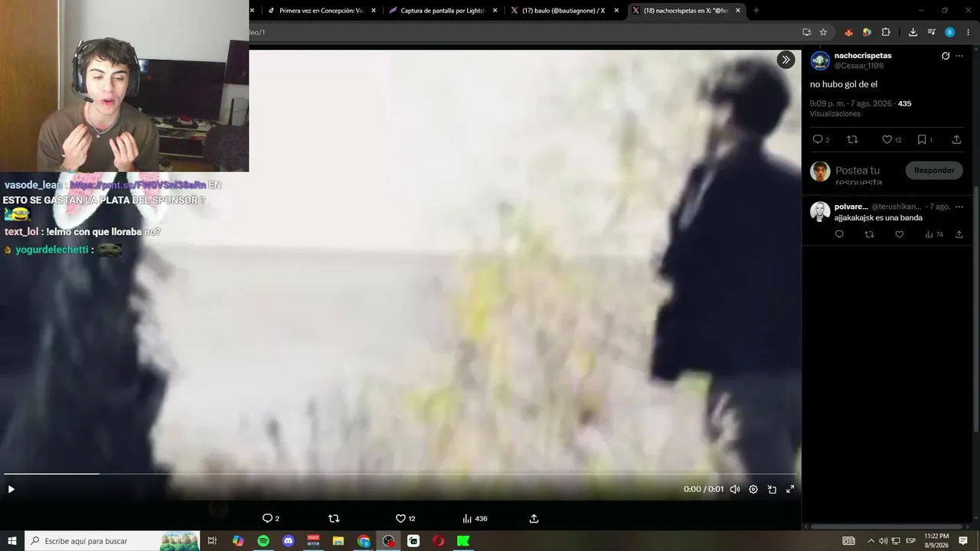Repost icon in the sidebar post actions

[852, 139]
